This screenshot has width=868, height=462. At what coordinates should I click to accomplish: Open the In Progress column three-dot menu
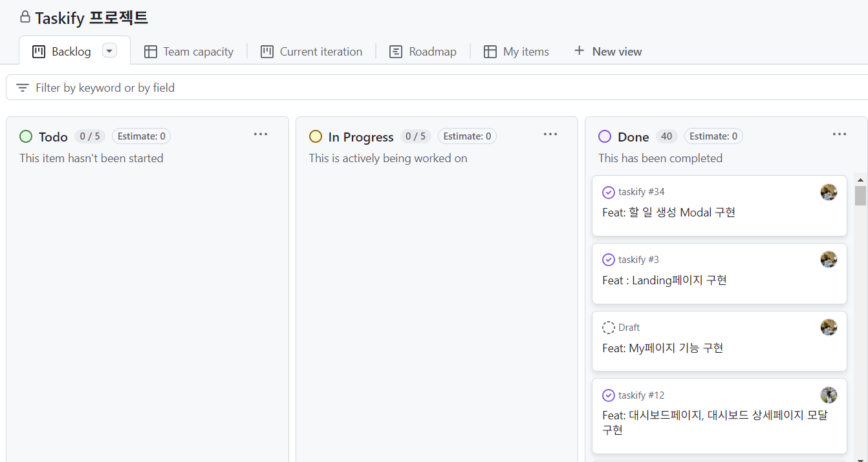point(550,134)
